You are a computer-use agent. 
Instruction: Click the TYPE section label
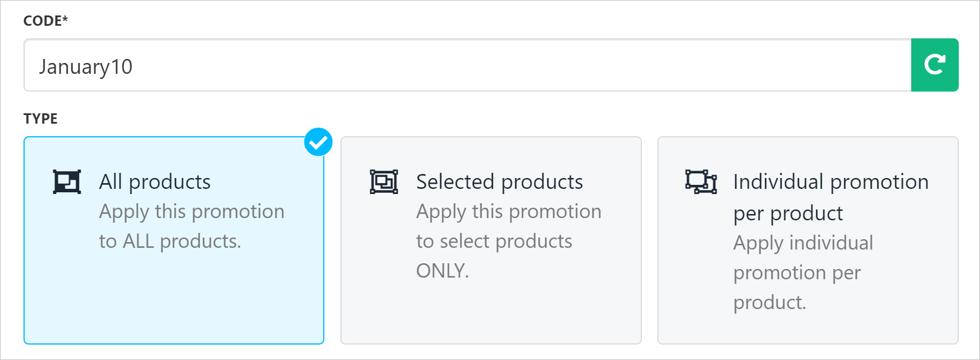(41, 118)
